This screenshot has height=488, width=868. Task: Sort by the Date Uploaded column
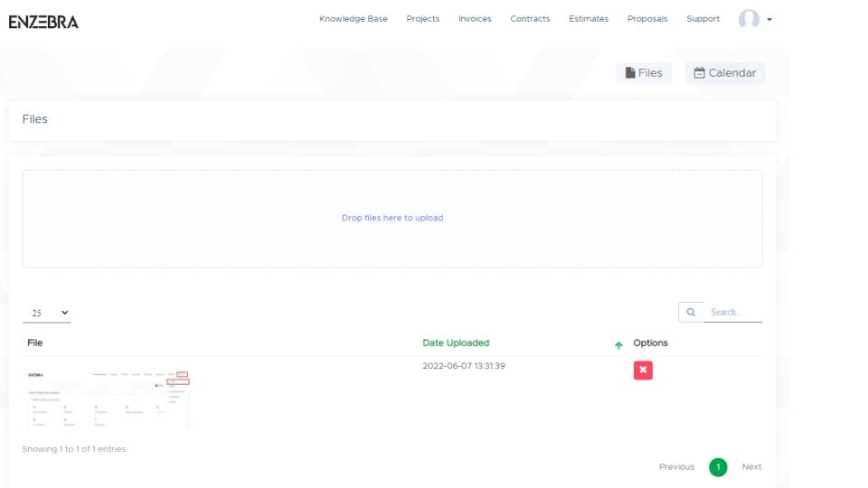tap(456, 343)
